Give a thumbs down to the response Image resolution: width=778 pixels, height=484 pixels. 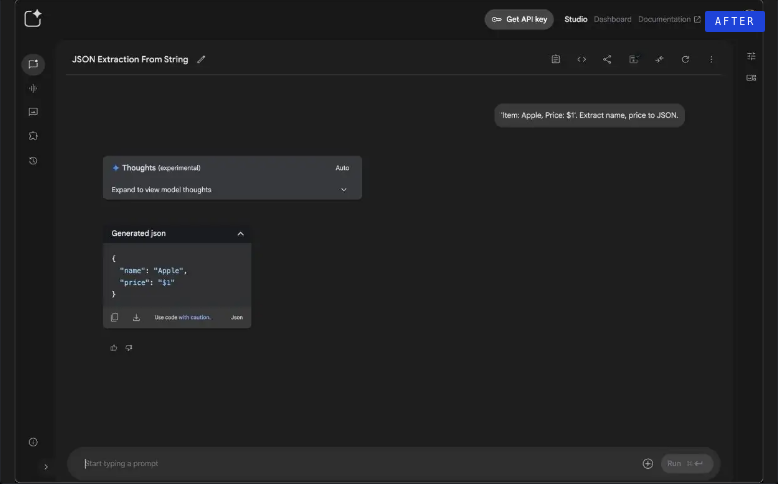(129, 348)
